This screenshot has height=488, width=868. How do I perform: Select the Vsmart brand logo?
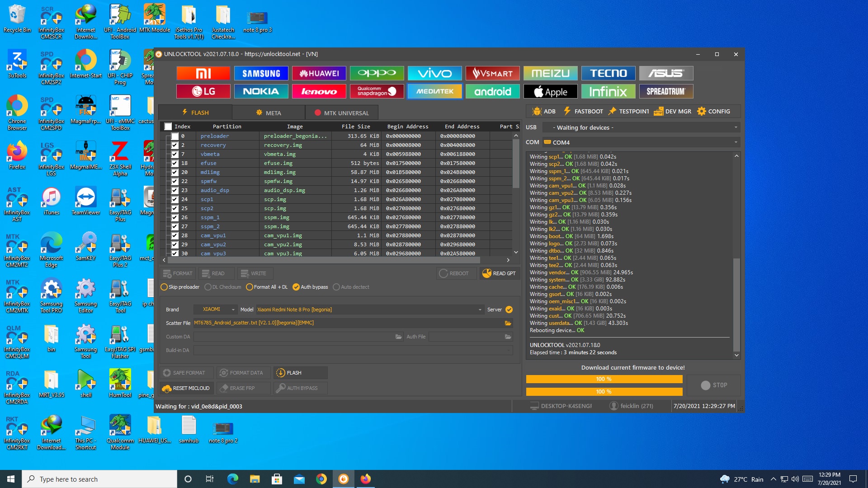[492, 73]
